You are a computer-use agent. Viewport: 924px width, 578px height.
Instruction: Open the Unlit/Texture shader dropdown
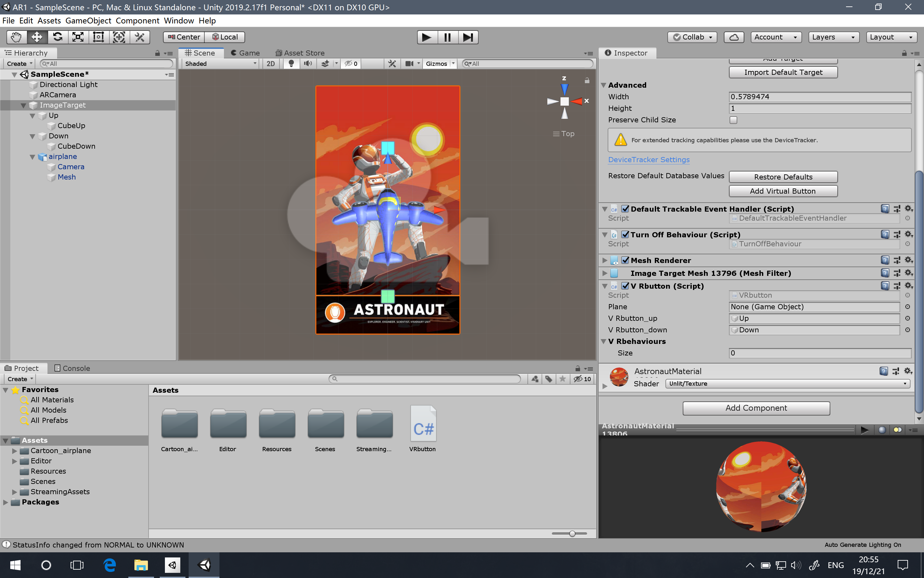pyautogui.click(x=788, y=383)
